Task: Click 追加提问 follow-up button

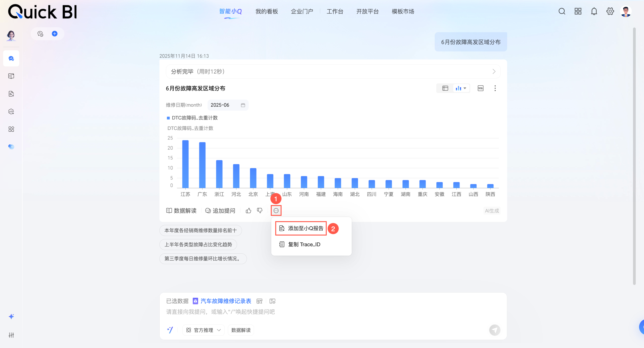Action: 220,211
